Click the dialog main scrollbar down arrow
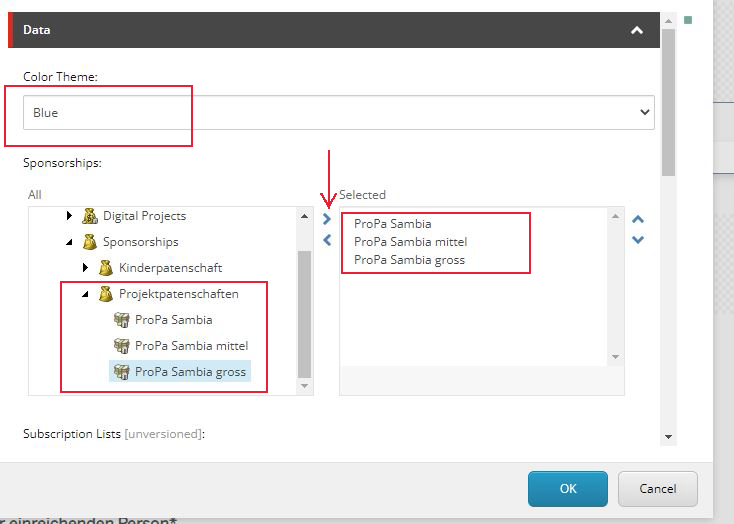The width and height of the screenshot is (734, 524). 668,436
